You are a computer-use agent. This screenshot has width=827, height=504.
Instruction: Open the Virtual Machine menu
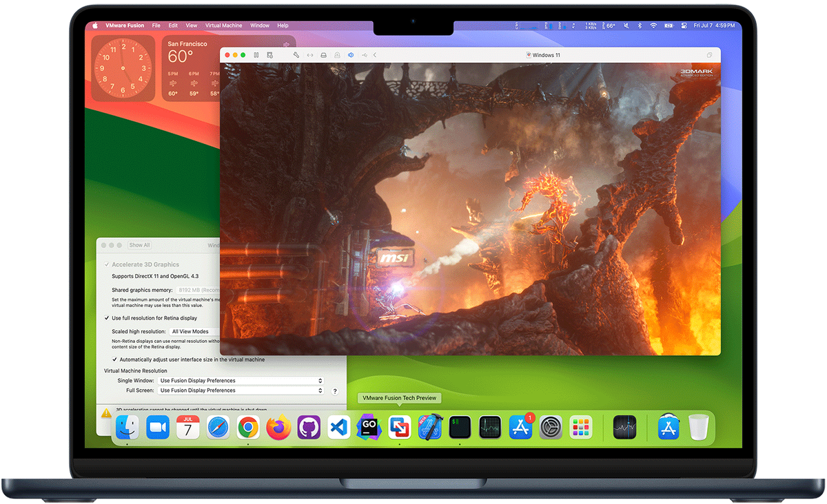(223, 25)
